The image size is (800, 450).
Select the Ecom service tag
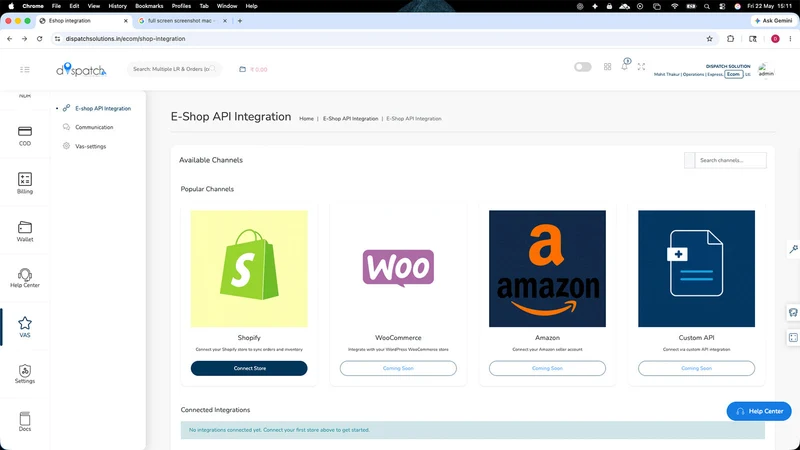pos(733,74)
